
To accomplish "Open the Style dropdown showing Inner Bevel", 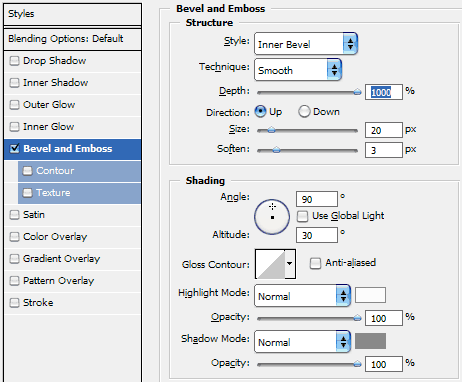I will (306, 44).
